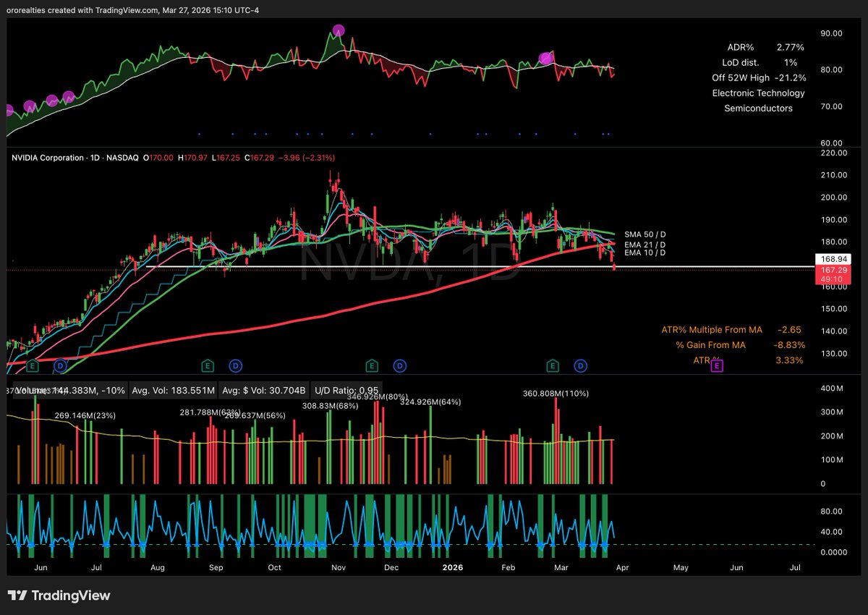Click the 360.808M(110%) volume label
Viewport: 868px width, 615px height.
click(556, 394)
